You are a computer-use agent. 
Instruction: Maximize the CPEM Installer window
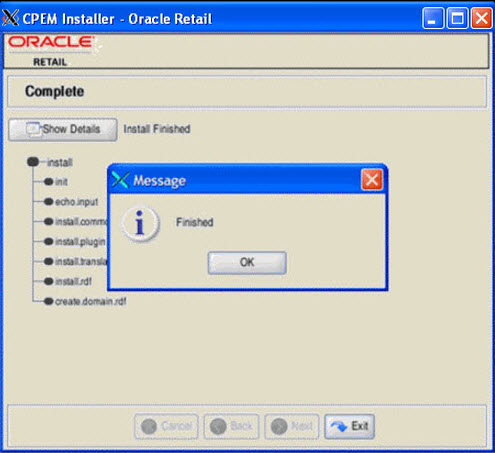pos(457,19)
